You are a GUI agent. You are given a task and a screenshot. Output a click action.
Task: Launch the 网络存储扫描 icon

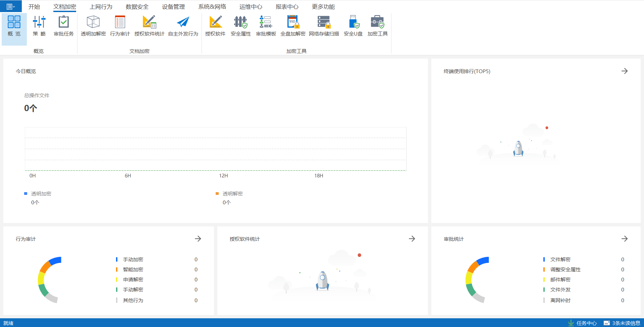tap(324, 22)
